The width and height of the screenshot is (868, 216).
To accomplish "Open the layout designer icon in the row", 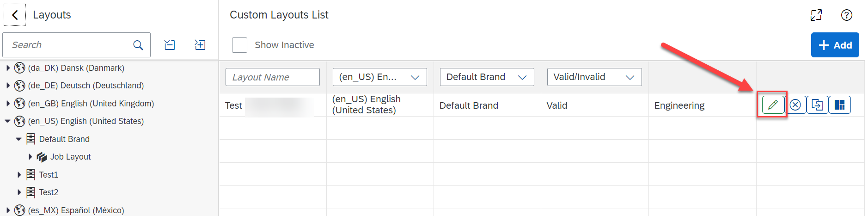I will point(839,105).
